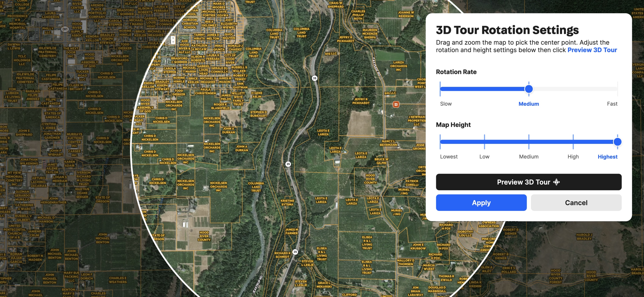
Task: Choose the Lowest map height stop
Action: pyautogui.click(x=440, y=142)
